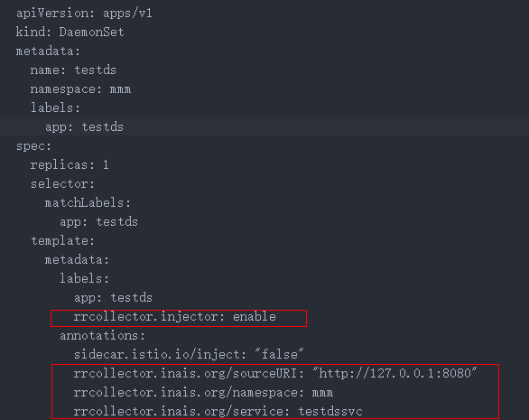Viewport: 529px width, 420px height.
Task: Click the 'rrcollector.injector: enable' line
Action: coord(175,317)
